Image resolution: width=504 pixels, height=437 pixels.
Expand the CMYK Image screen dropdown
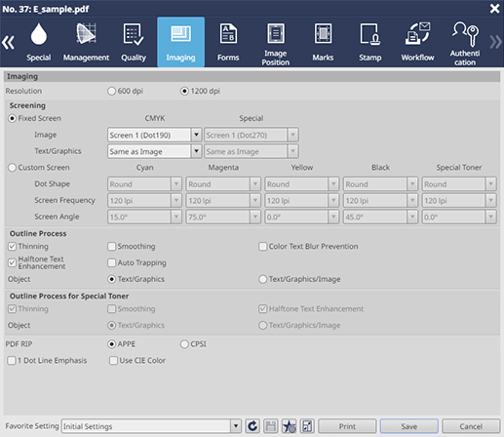point(196,135)
